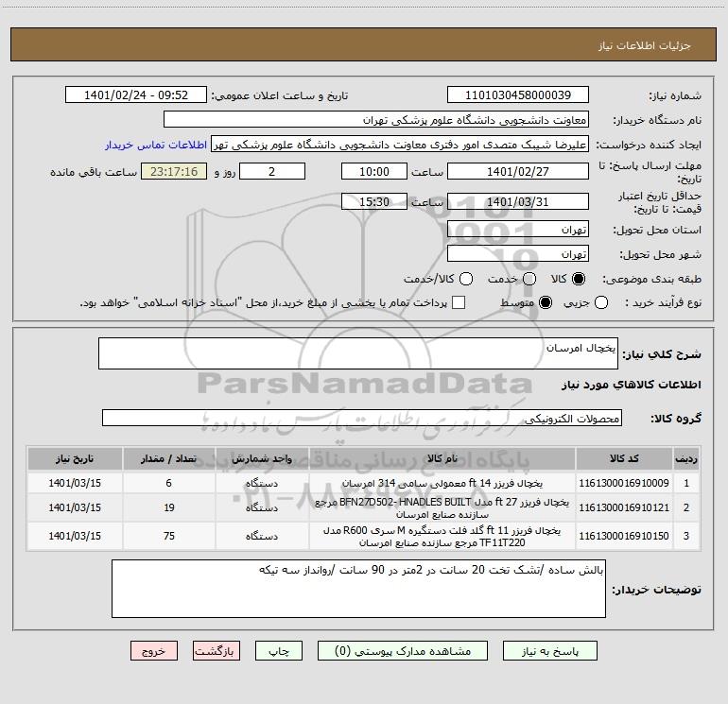This screenshot has width=728, height=704.
Task: Click the چاپ print button
Action: coord(279,651)
